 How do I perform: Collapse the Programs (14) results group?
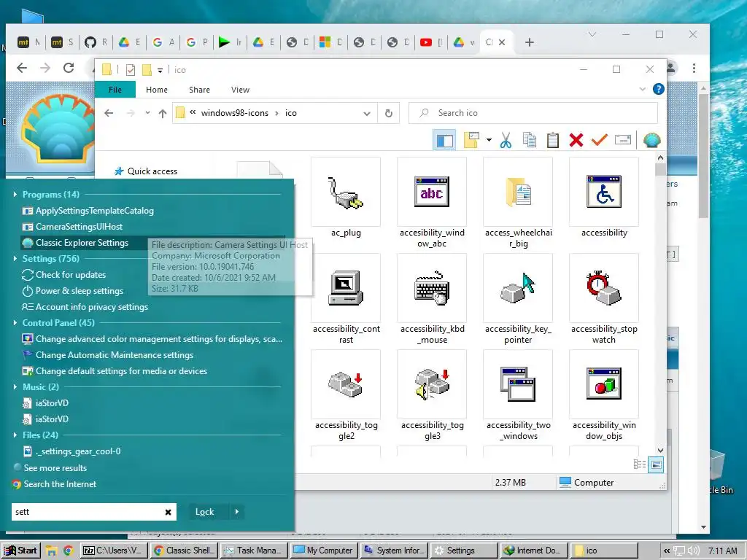point(15,194)
